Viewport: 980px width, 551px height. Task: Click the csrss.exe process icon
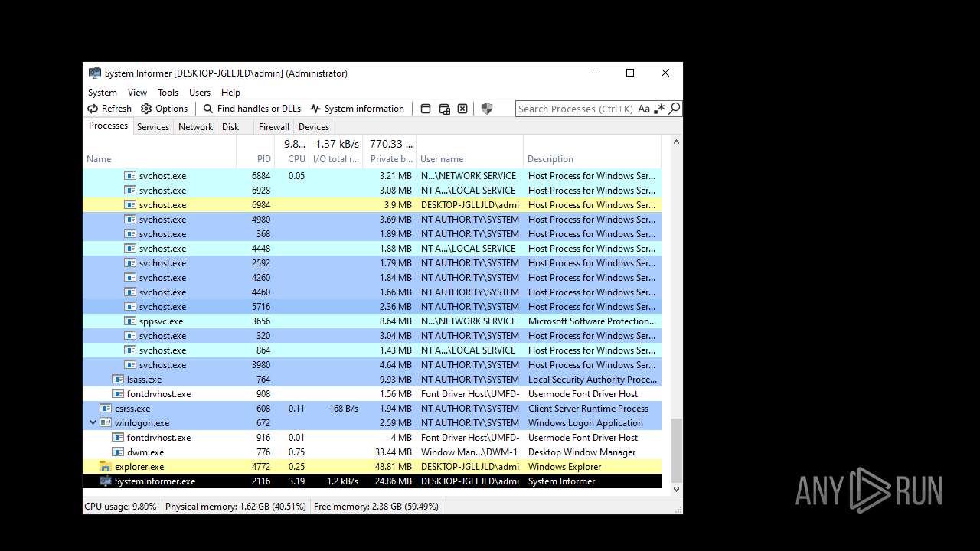pos(106,409)
